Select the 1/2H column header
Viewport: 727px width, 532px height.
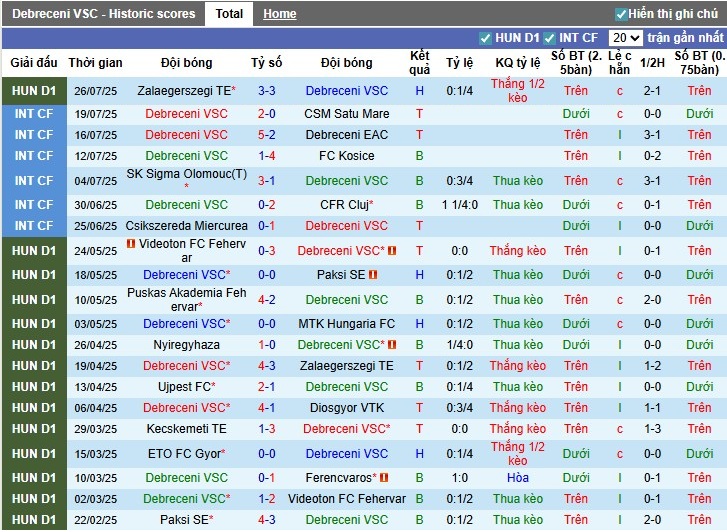click(652, 63)
